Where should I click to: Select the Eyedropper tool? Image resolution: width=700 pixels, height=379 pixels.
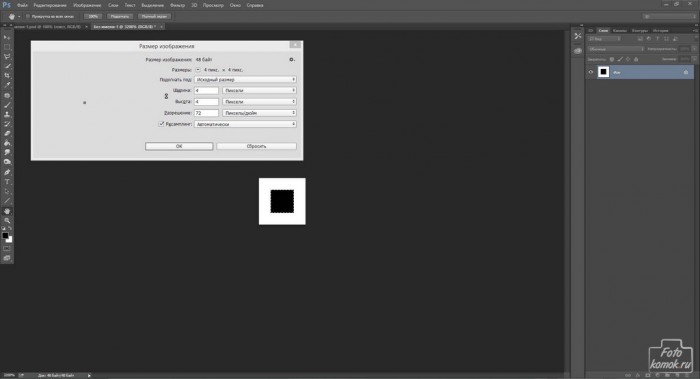coord(7,85)
